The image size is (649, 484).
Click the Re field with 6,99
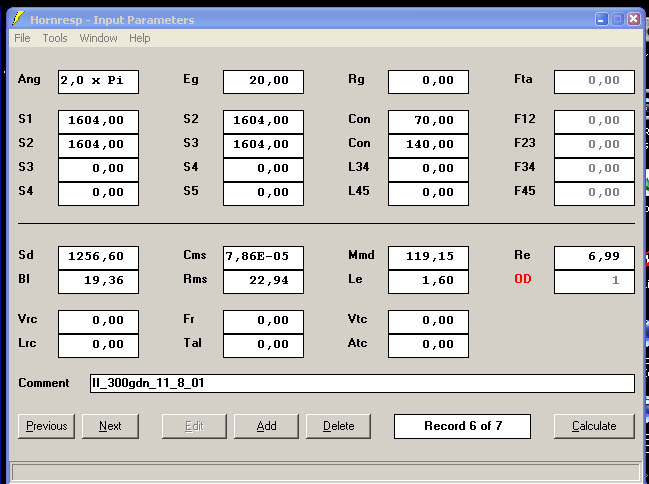tap(594, 257)
